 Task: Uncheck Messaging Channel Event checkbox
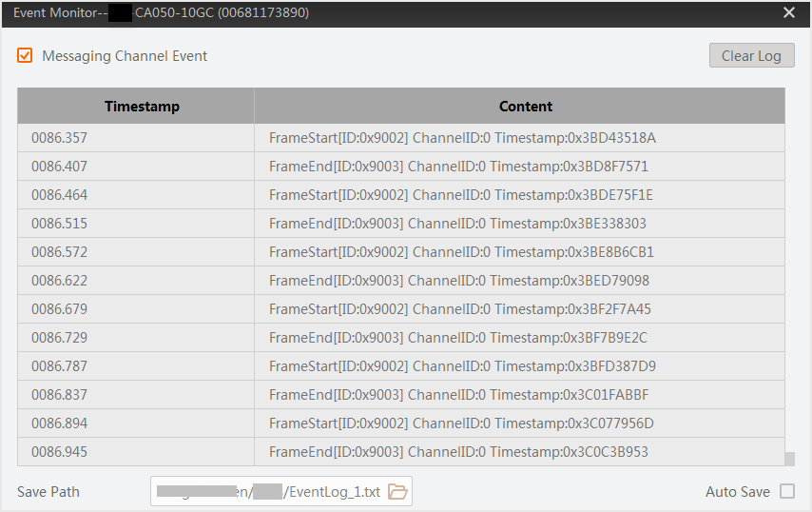(25, 56)
